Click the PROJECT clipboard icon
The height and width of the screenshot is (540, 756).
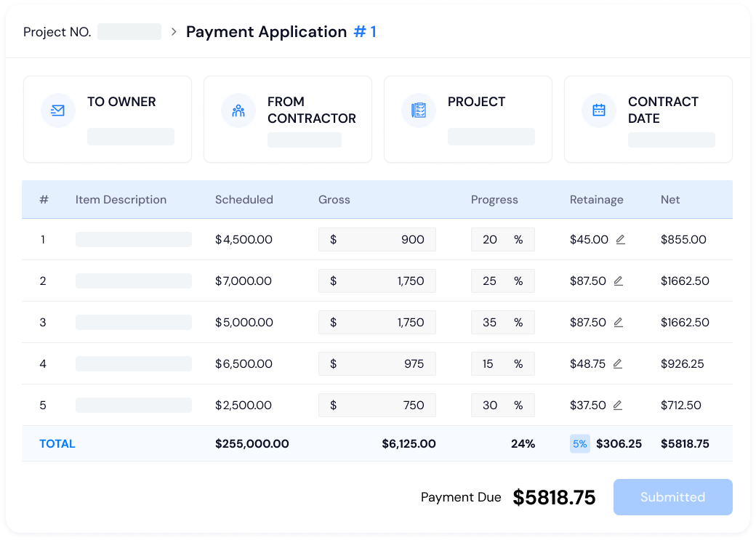click(x=418, y=110)
